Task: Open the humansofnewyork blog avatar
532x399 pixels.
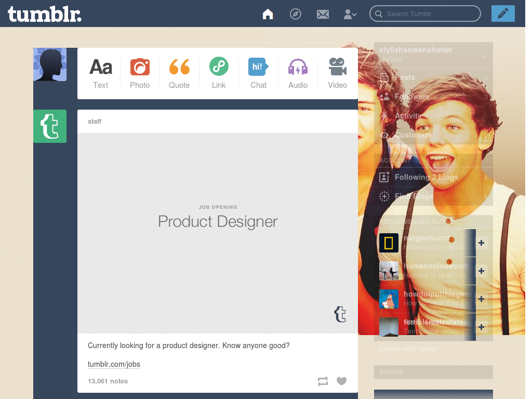Action: point(389,271)
